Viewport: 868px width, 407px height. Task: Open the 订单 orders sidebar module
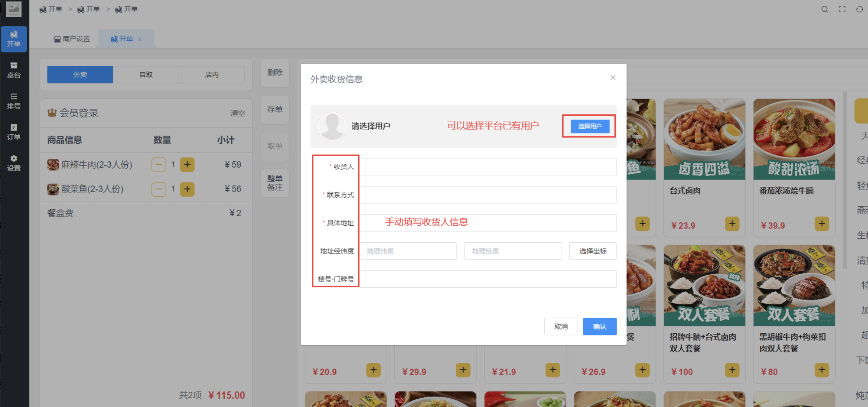(14, 132)
